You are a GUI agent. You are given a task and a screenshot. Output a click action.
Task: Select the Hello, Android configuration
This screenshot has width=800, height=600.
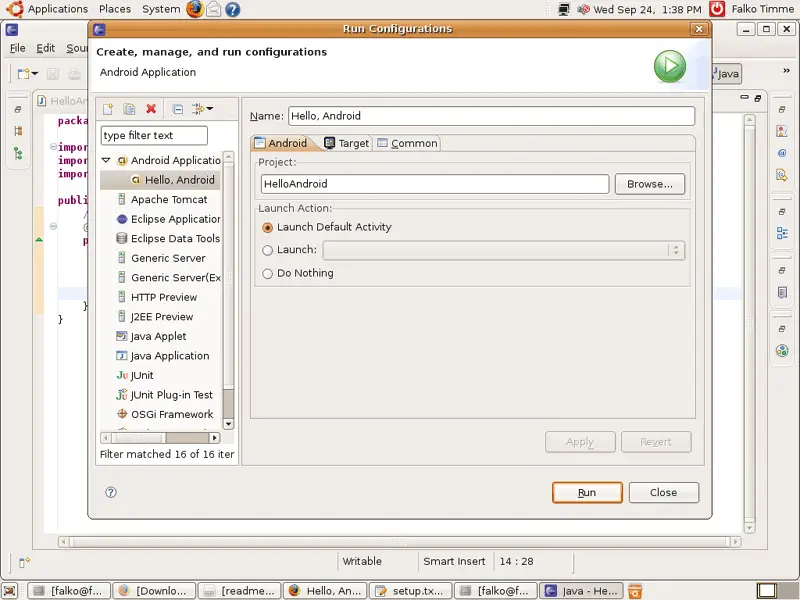160,180
